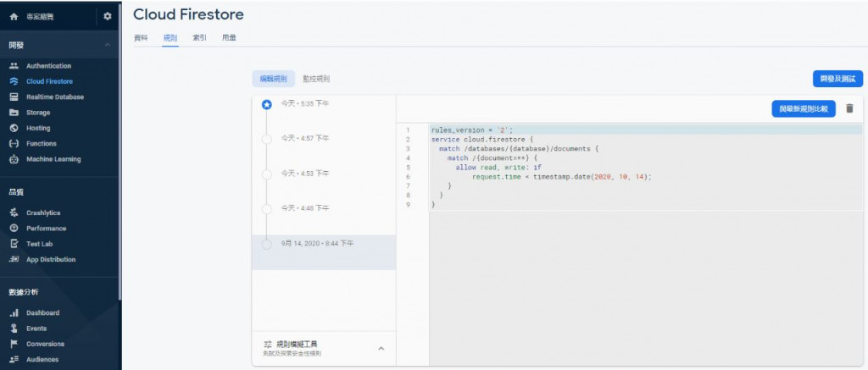Click the 與最新規則比較 button

point(804,109)
